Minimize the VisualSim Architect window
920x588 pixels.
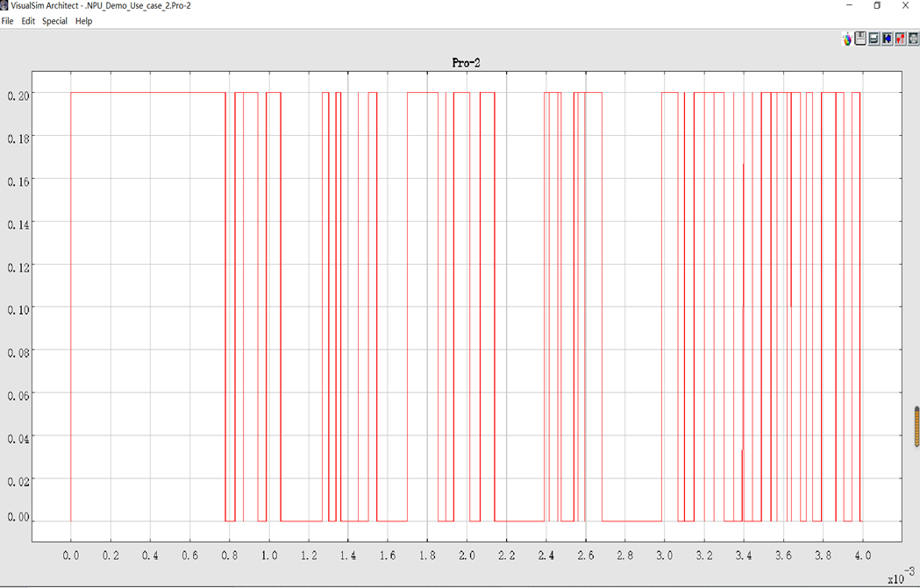tap(848, 6)
